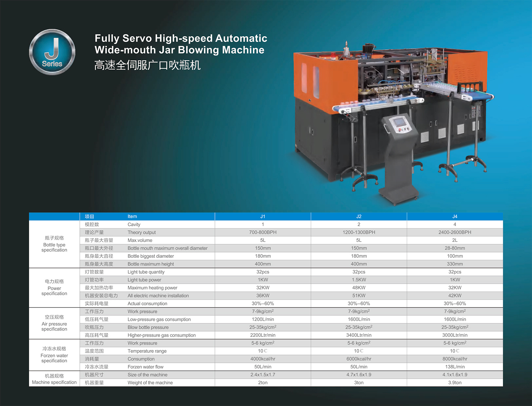Click the '6000kcal/hr' value
This screenshot has width=532, height=406.
click(359, 359)
